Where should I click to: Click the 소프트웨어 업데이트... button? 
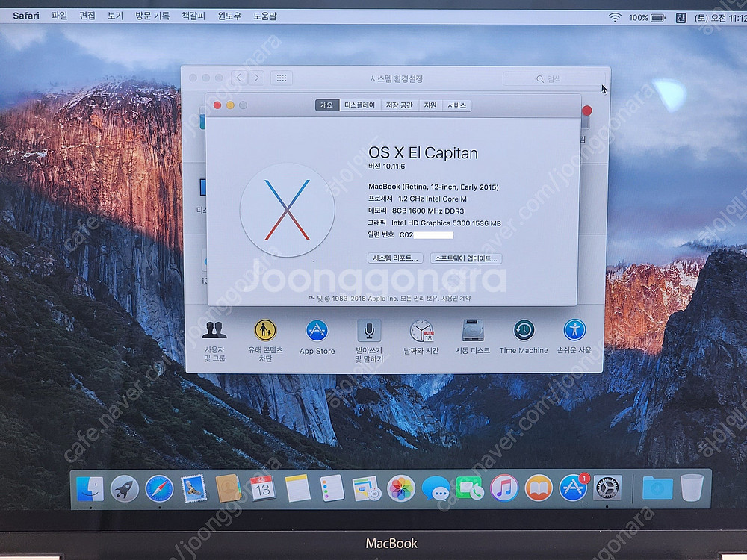pos(466,258)
